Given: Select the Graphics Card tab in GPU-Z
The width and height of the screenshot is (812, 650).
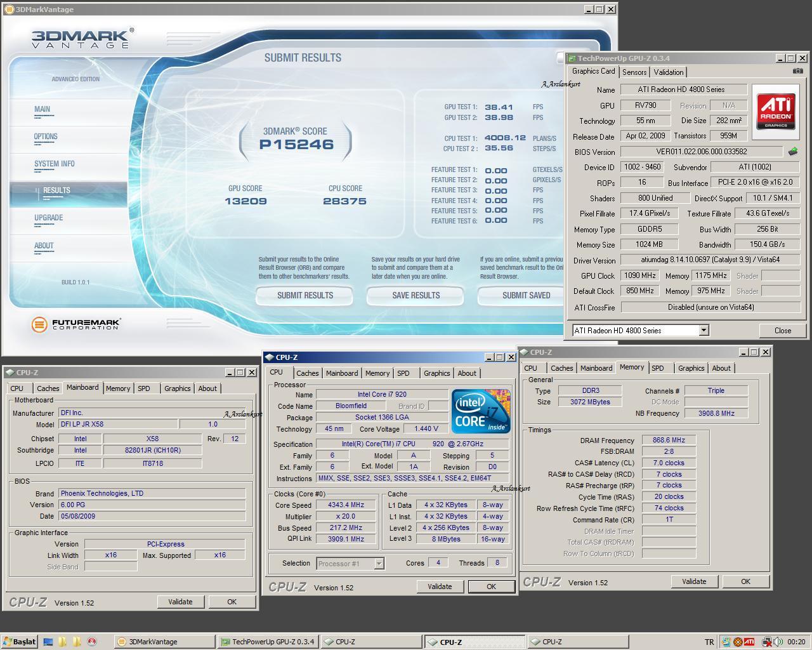Looking at the screenshot, I should tap(593, 71).
